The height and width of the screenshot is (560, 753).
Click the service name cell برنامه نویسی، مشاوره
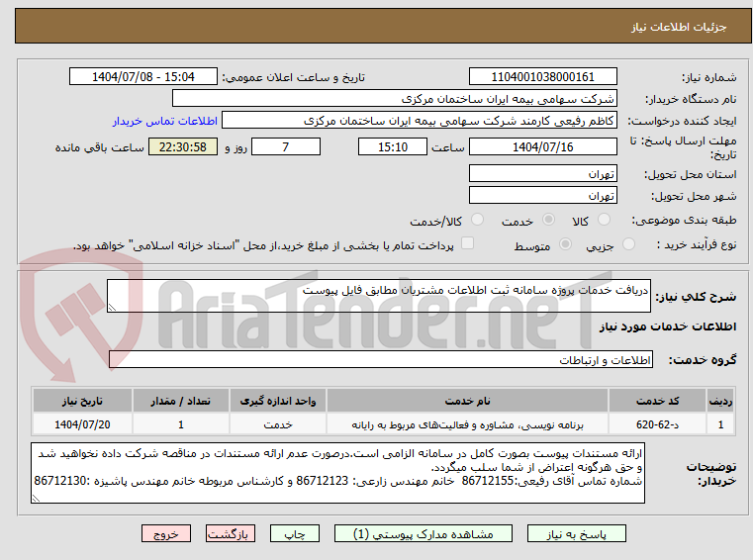(x=467, y=424)
